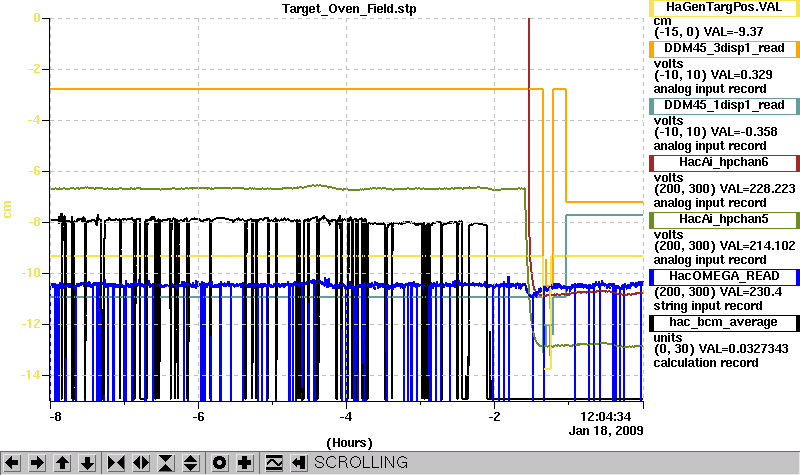Select the hac_bcm_average legend entry
The height and width of the screenshot is (475, 800).
tap(724, 323)
